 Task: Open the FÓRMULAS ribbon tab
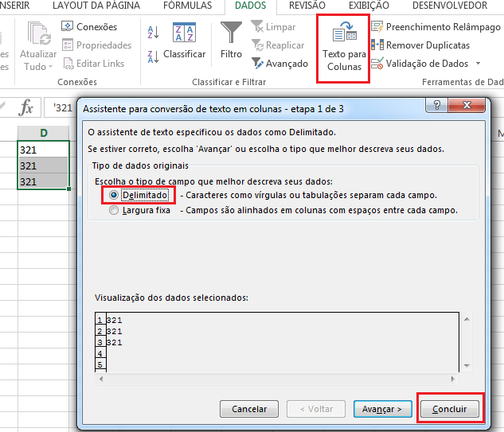click(x=187, y=6)
